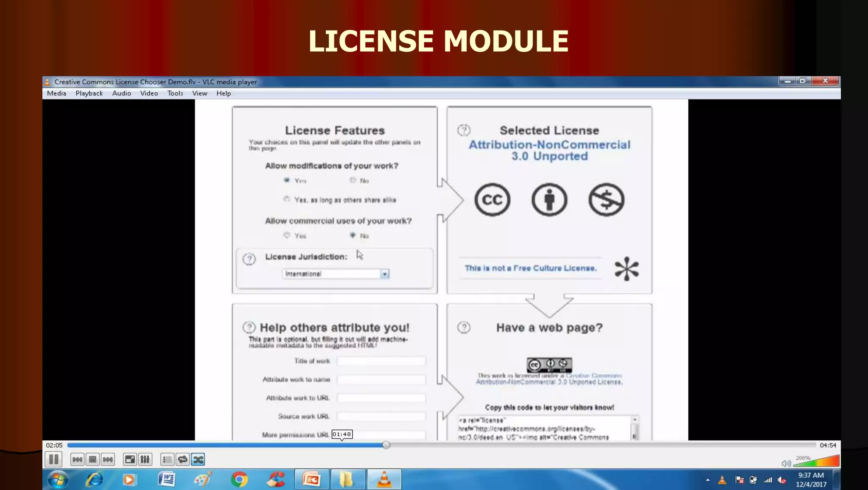Screen dimensions: 868x490
Task: Open the Playback menu
Action: pos(89,93)
